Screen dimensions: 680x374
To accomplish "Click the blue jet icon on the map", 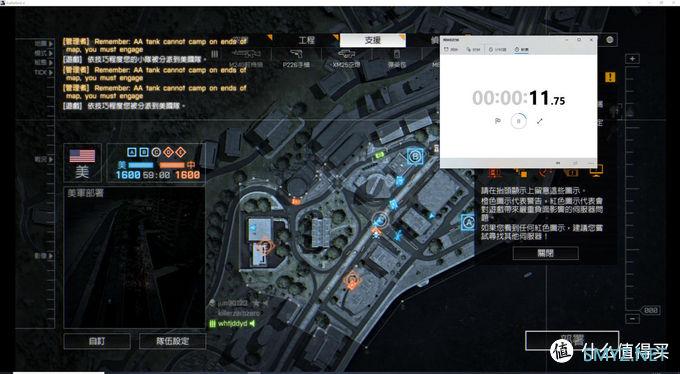I will [x=398, y=235].
